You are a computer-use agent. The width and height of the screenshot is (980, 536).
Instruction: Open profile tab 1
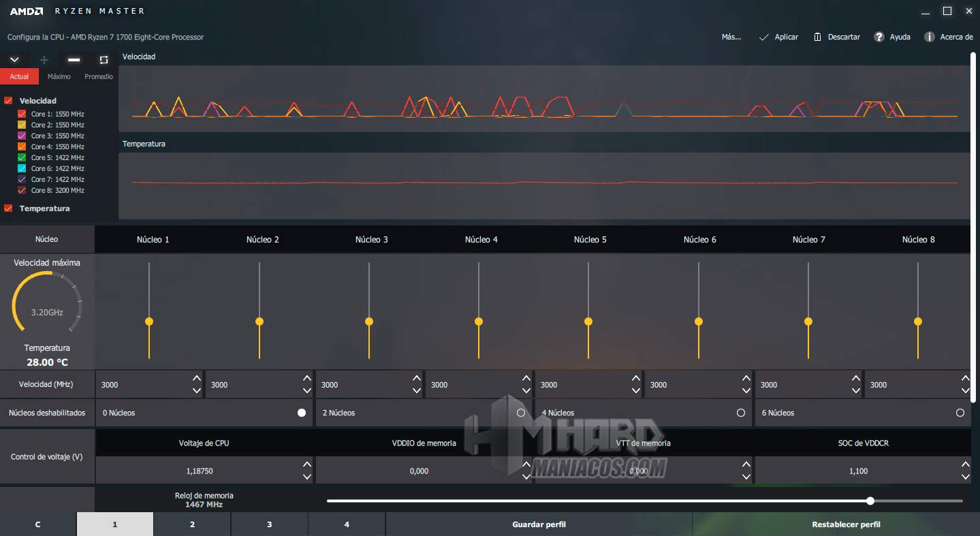[115, 524]
